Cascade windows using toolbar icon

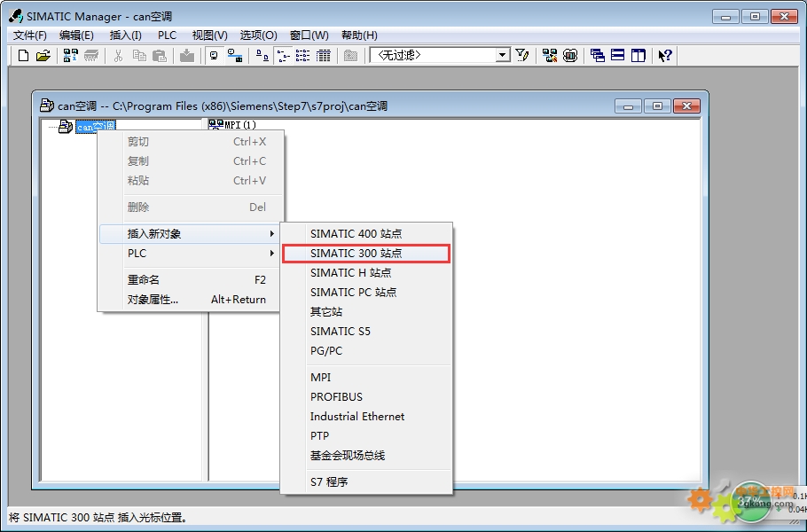click(598, 56)
